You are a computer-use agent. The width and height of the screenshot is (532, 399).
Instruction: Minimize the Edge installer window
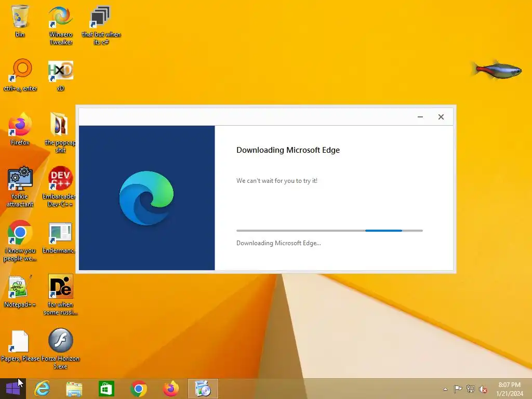tap(420, 117)
